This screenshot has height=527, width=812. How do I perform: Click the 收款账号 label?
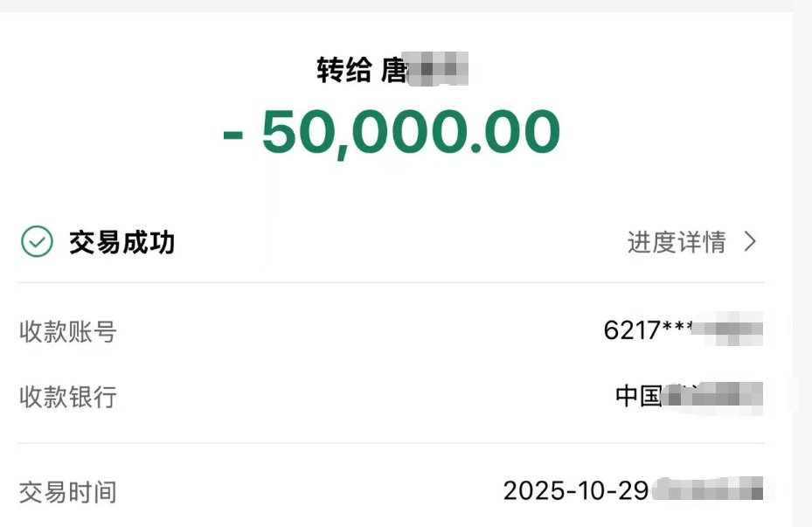click(67, 332)
